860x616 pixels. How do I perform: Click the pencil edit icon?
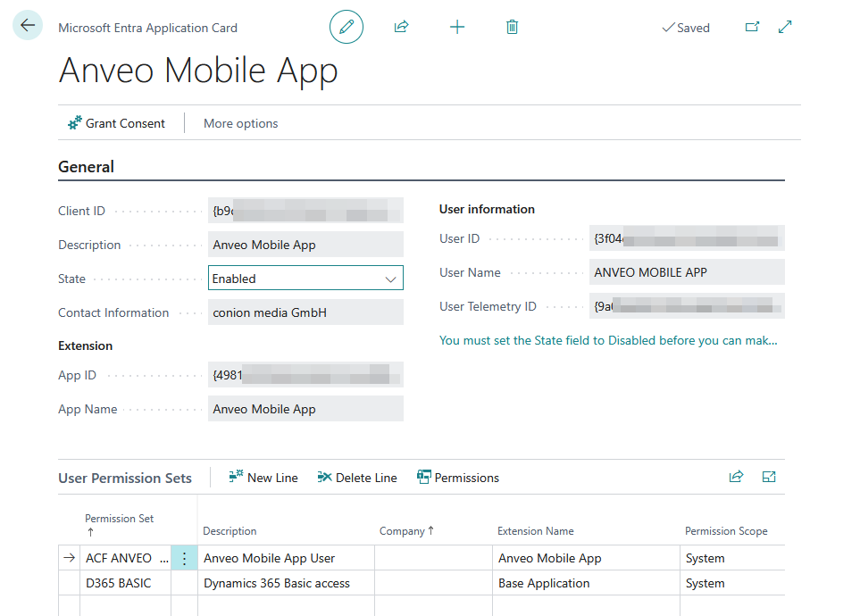point(347,27)
